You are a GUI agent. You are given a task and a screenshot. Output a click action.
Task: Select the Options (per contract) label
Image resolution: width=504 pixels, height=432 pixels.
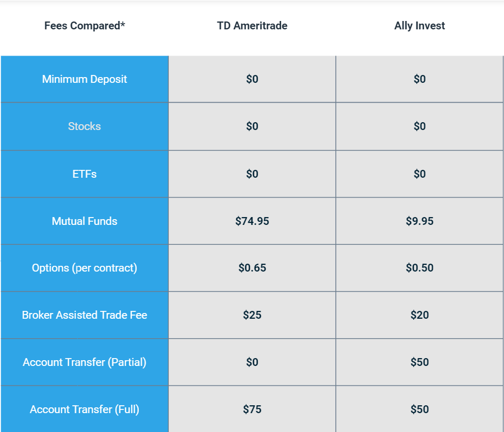point(84,268)
